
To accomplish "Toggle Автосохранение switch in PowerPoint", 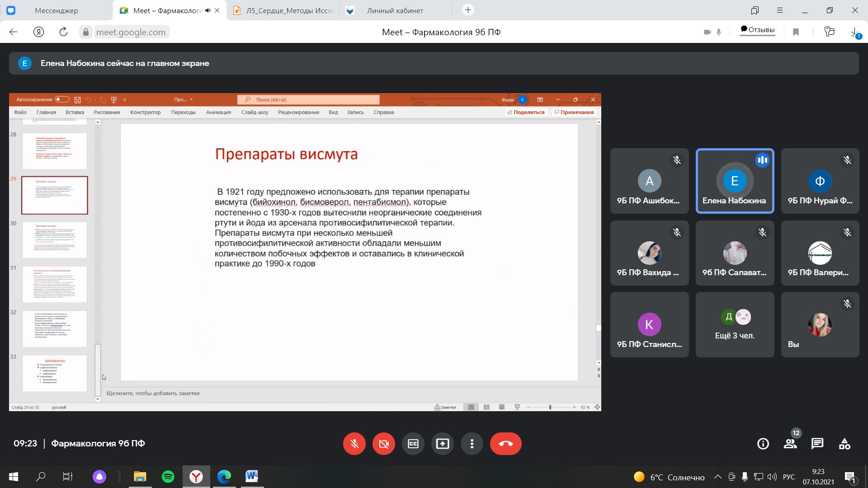I will [62, 99].
